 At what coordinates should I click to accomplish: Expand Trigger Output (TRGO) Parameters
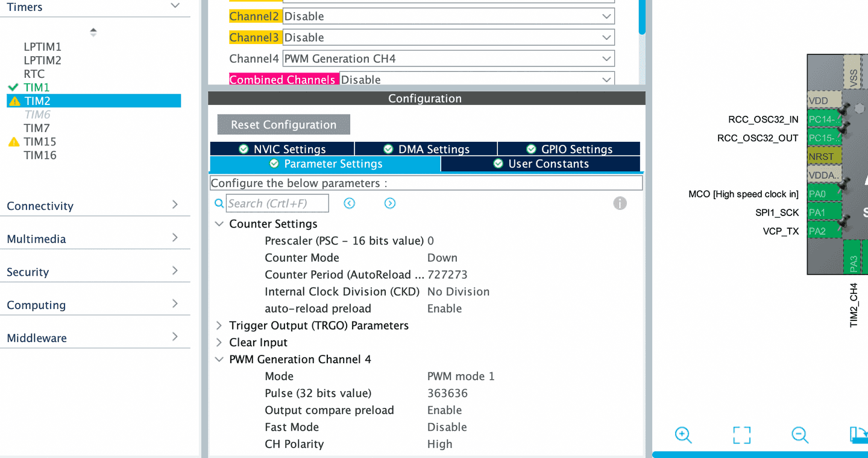(x=219, y=326)
